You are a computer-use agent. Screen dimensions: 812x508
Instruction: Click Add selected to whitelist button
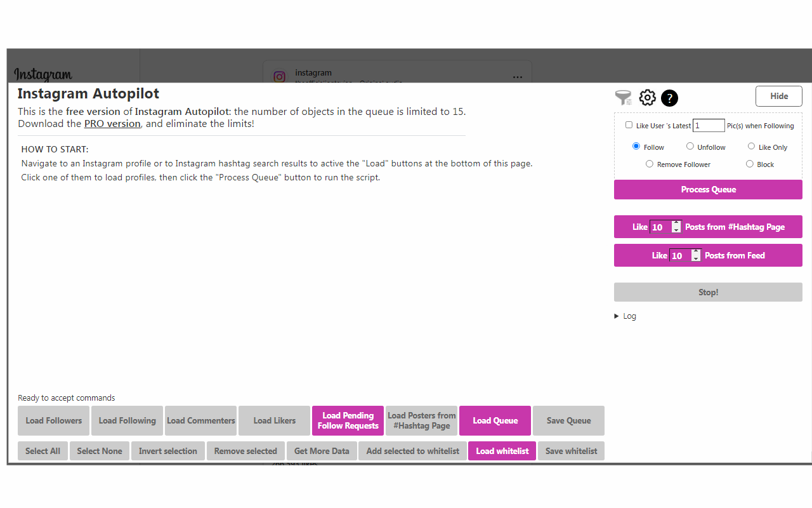click(x=412, y=451)
